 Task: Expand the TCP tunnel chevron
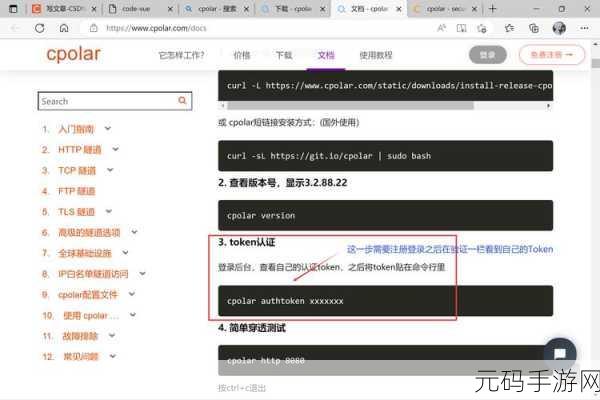point(110,170)
